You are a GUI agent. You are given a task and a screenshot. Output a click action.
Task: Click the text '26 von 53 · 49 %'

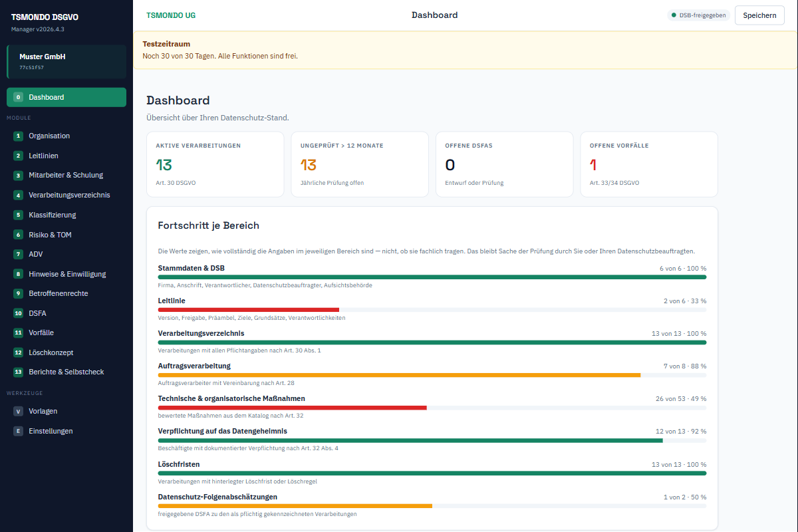(681, 399)
